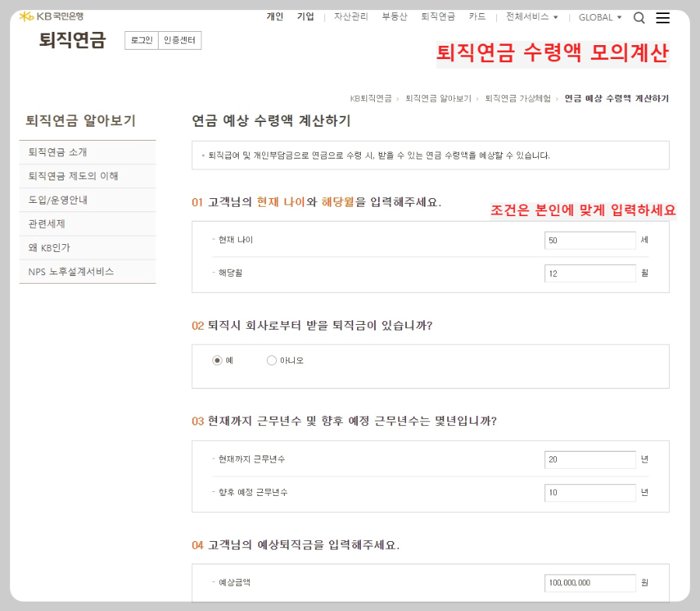Open the hamburger menu icon

coord(663,18)
